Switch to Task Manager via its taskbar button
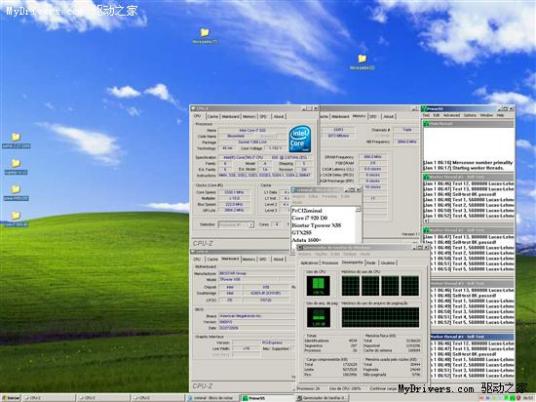 coord(322,398)
